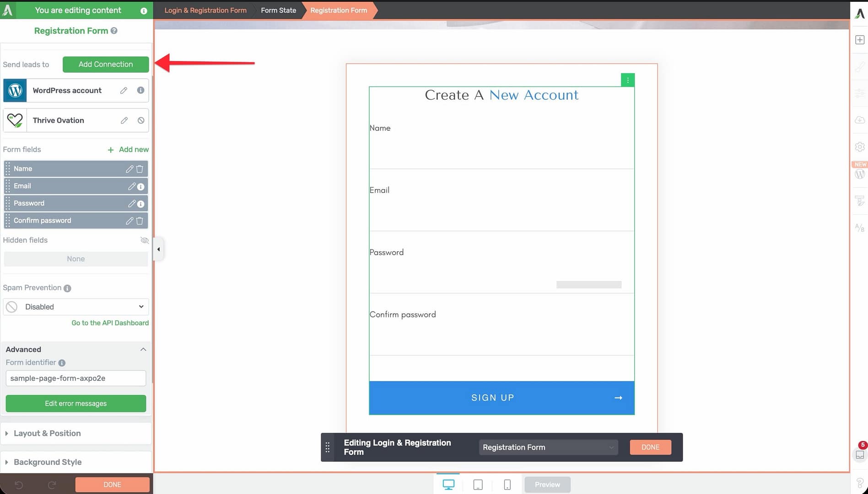Switch to mobile preview device icon
868x494 pixels.
click(x=507, y=484)
